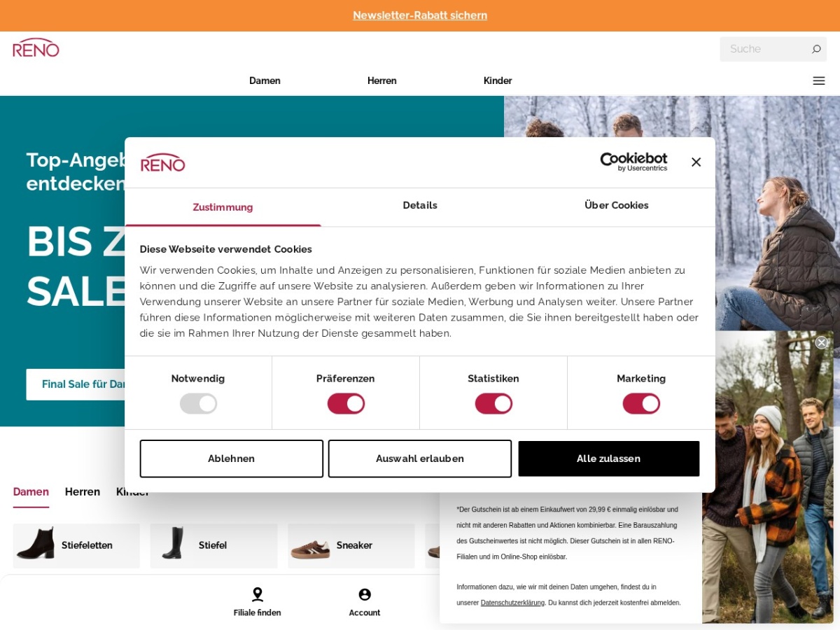The width and height of the screenshot is (840, 630).
Task: Click the Alle zulassen button
Action: pos(609,458)
